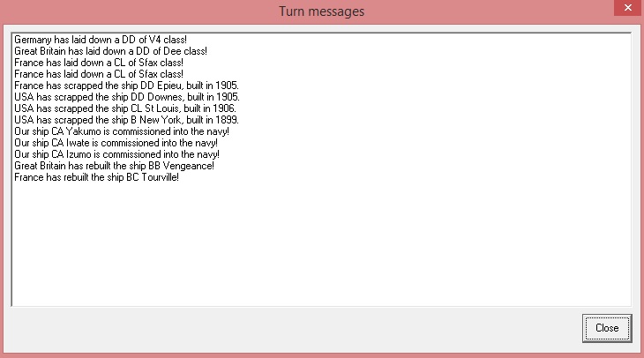Close the Turn messages window with X
Viewport: 644px width, 358px height.
pyautogui.click(x=628, y=8)
